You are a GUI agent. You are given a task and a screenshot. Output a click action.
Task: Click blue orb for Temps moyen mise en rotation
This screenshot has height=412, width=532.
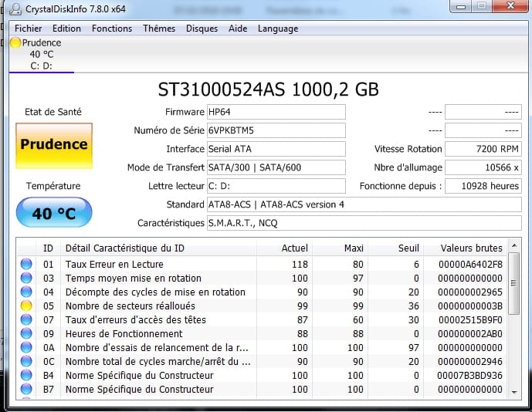[x=26, y=279]
